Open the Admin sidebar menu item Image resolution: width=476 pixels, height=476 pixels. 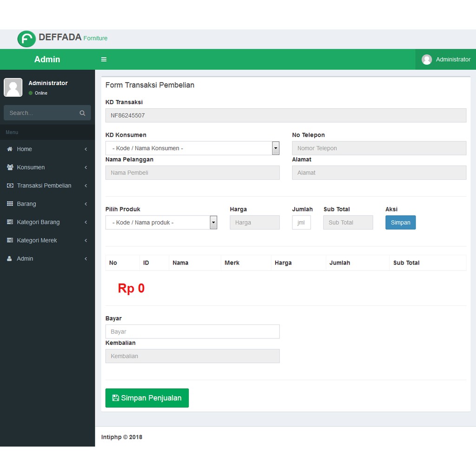[25, 258]
